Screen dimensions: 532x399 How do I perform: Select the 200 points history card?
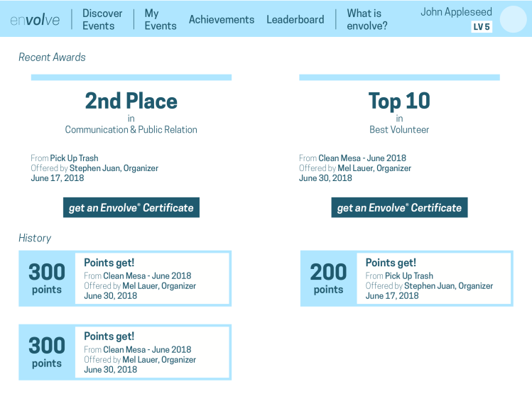click(x=406, y=278)
